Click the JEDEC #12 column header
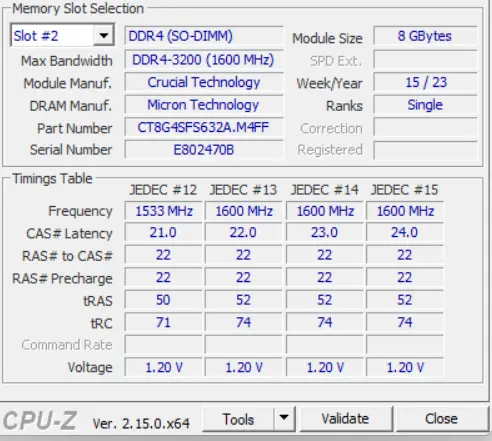492x441 pixels. coord(163,190)
